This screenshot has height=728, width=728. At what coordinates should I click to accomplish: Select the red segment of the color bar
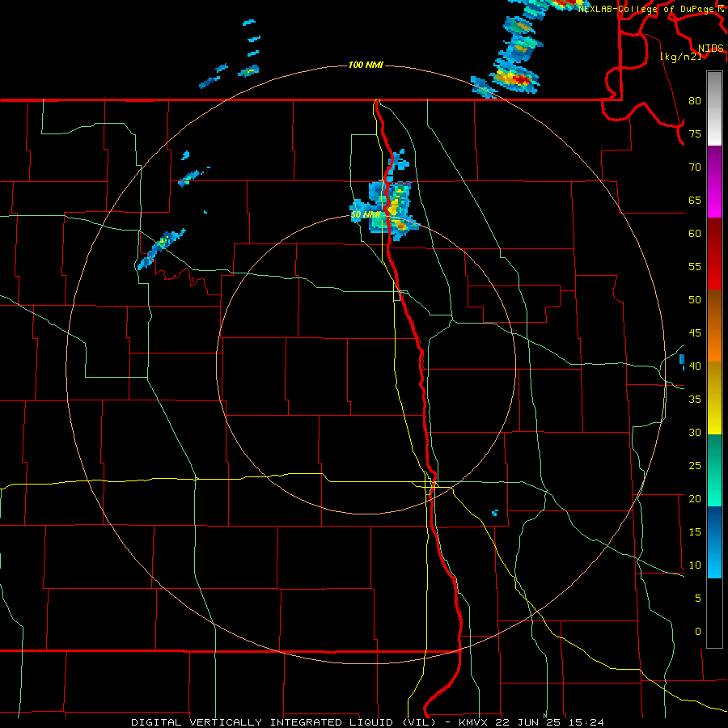714,253
